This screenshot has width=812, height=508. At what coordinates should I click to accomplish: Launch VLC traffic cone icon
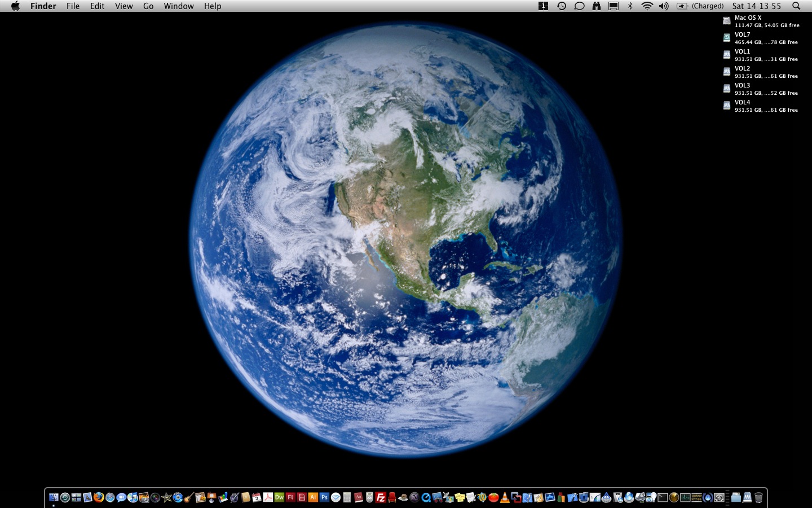[x=505, y=497]
